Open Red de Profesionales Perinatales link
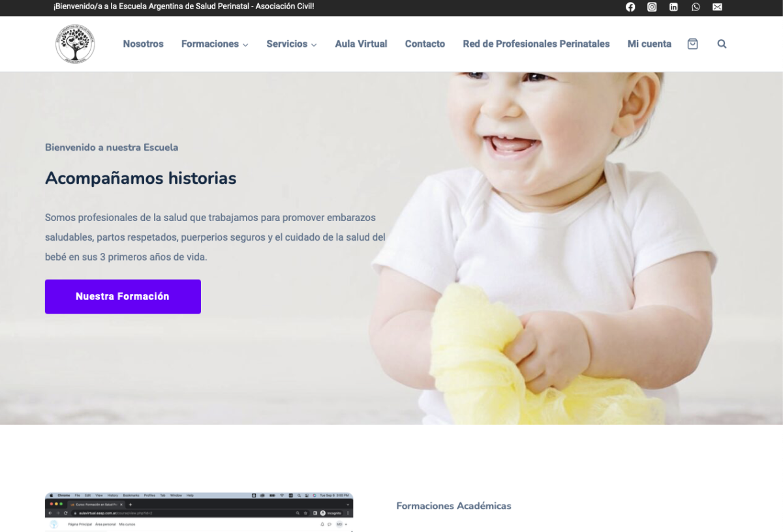This screenshot has height=532, width=783. tap(536, 44)
